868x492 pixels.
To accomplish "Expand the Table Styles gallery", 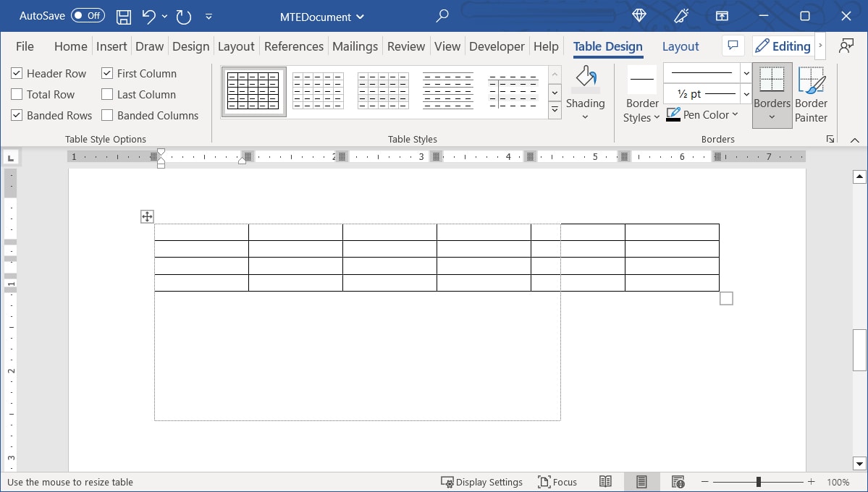I will tap(555, 110).
